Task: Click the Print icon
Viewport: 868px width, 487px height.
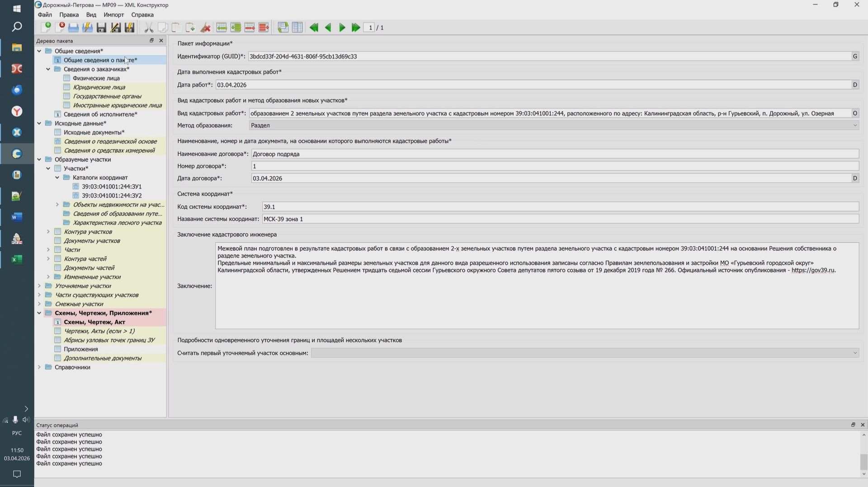Action: click(73, 27)
